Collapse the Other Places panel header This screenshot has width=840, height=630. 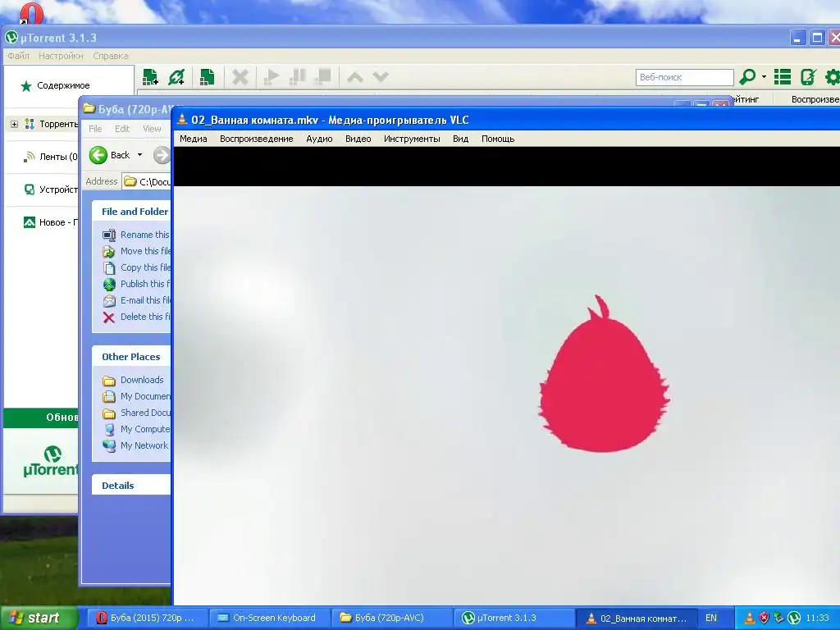click(131, 357)
